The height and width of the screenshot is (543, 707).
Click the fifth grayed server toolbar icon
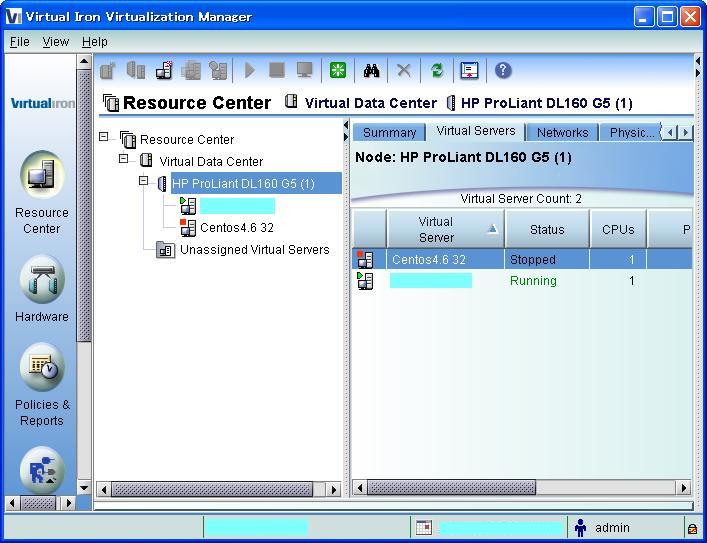[219, 70]
